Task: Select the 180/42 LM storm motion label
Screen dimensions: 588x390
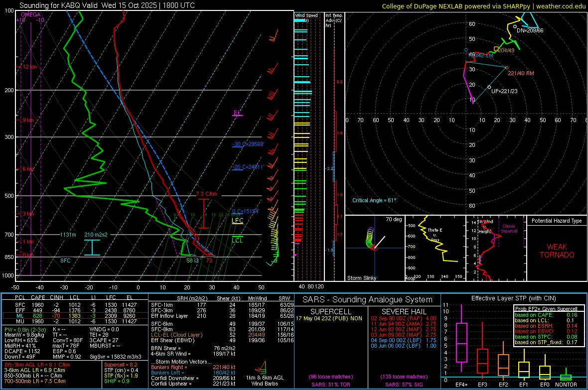Action: [x=481, y=55]
